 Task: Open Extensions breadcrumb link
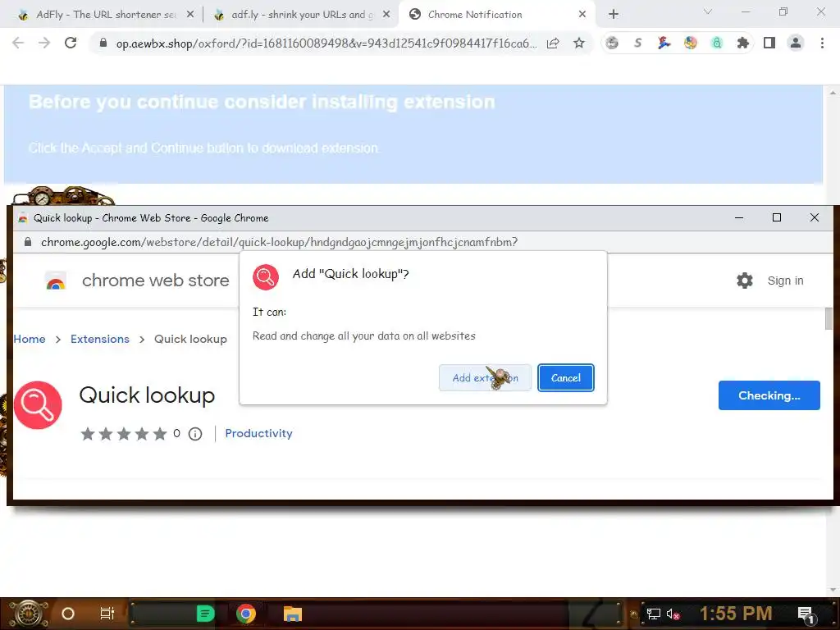[x=100, y=339]
